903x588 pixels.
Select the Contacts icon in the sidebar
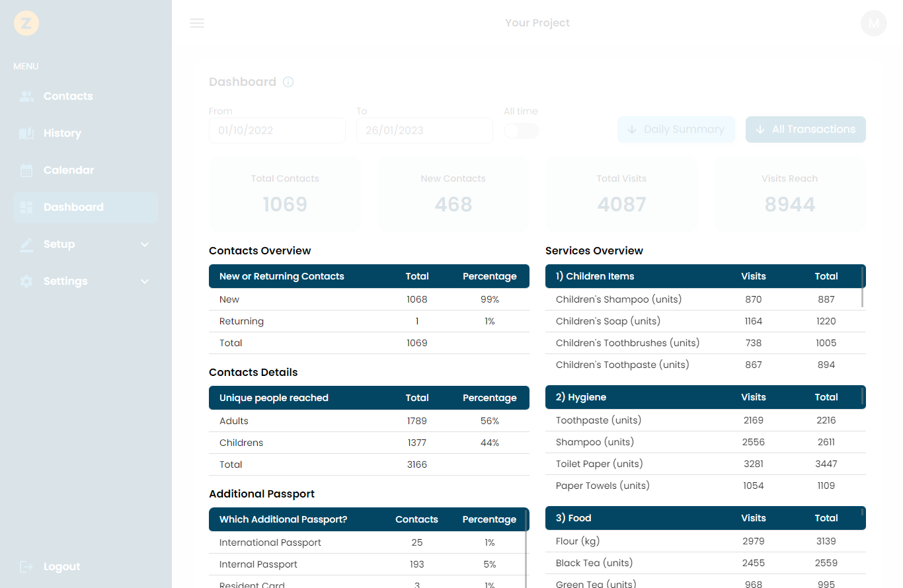[x=26, y=96]
